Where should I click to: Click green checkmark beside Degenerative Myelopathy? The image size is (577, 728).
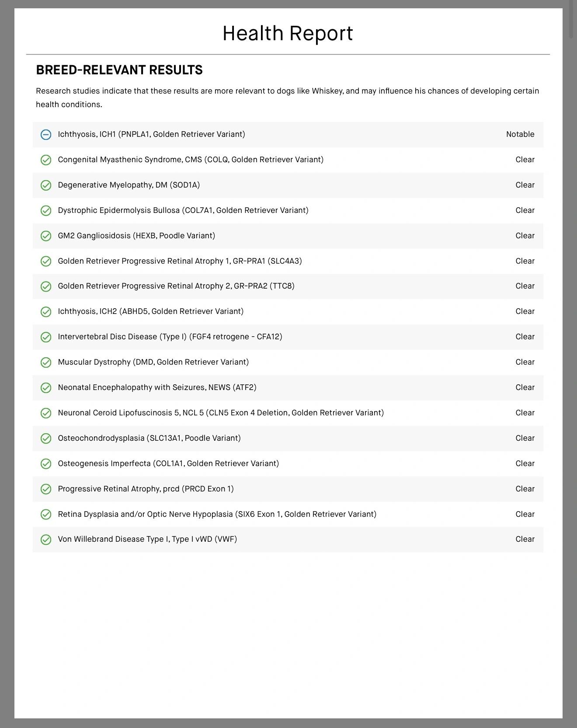46,185
